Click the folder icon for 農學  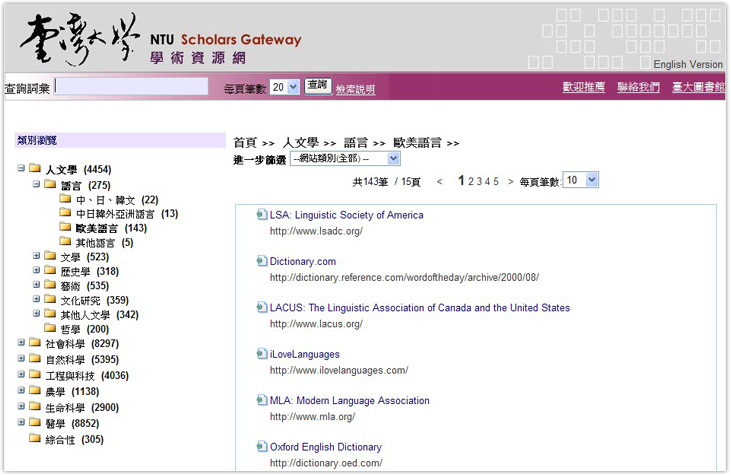click(x=34, y=390)
